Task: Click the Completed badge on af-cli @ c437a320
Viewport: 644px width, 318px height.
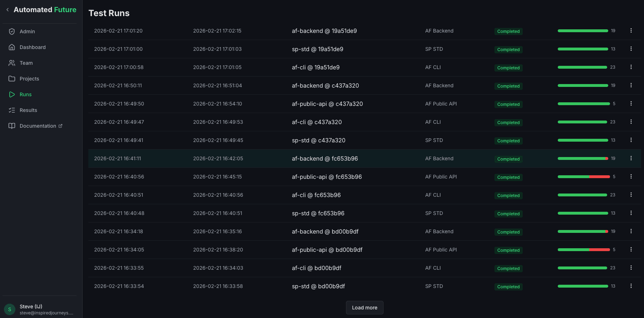Action: pyautogui.click(x=508, y=122)
